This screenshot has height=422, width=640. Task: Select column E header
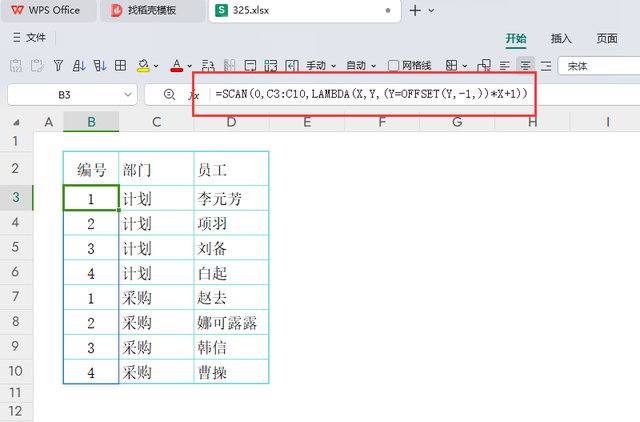point(307,122)
